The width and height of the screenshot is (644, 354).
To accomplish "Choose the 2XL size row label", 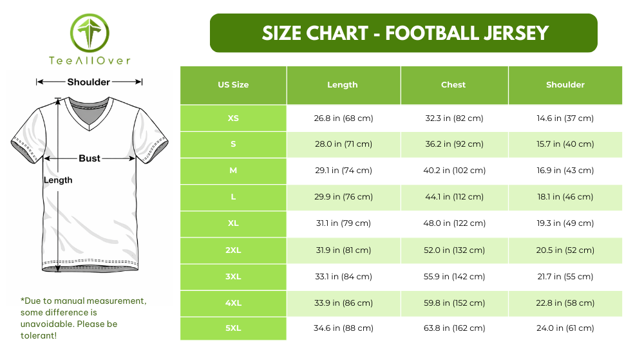I will (x=233, y=250).
